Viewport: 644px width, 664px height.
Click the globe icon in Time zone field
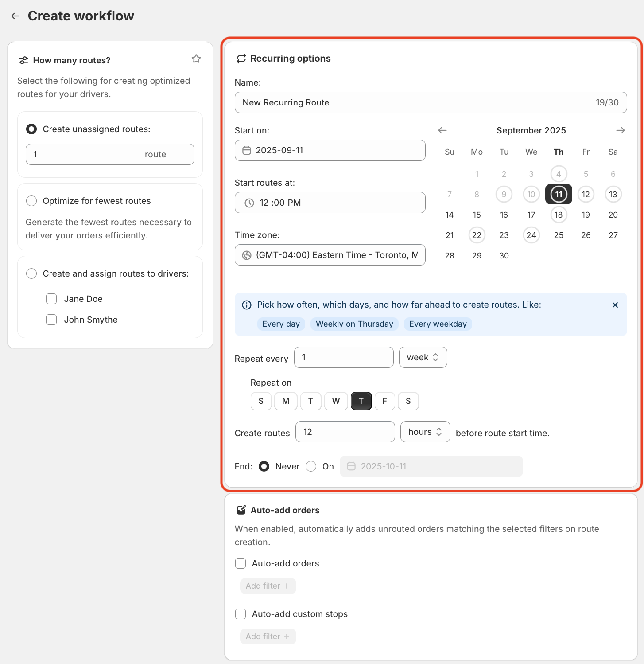247,255
